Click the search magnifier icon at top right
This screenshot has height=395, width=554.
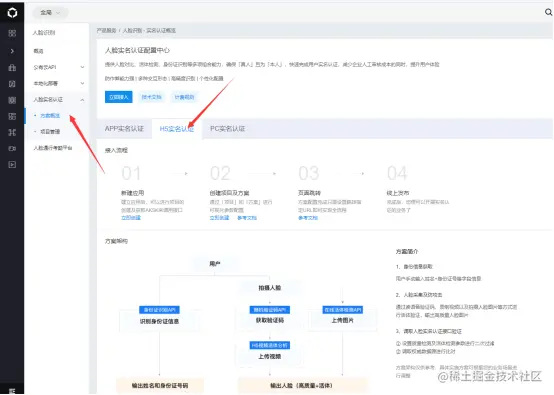click(x=548, y=12)
